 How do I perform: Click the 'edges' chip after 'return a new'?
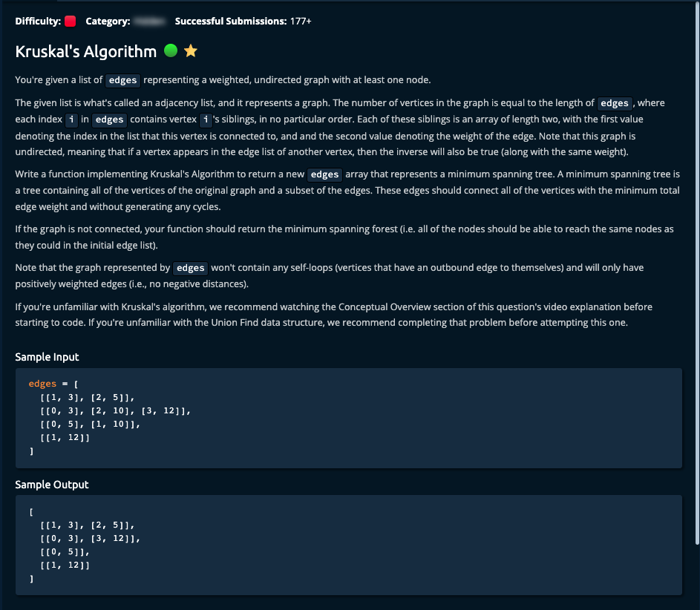pyautogui.click(x=324, y=175)
